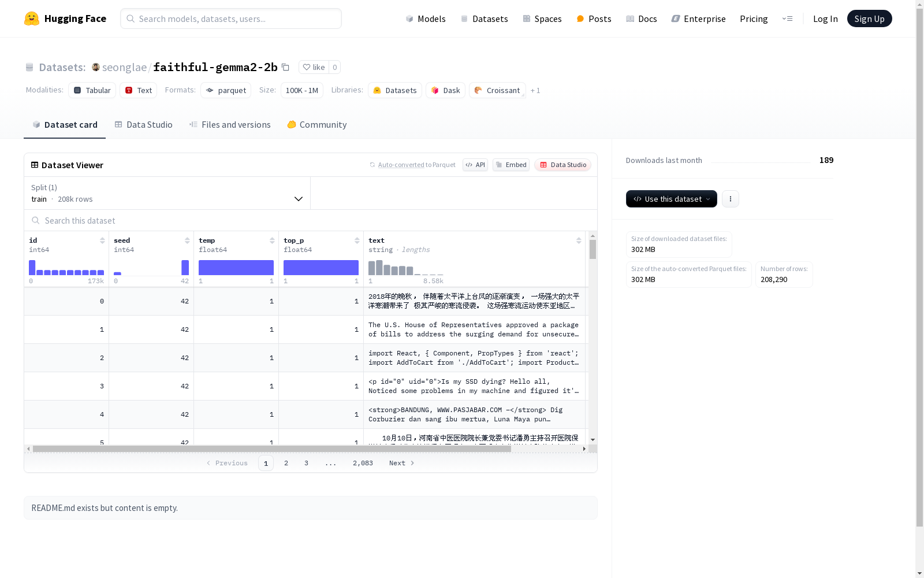Go to page 3 of the dataset
This screenshot has height=578, width=924.
pyautogui.click(x=306, y=463)
